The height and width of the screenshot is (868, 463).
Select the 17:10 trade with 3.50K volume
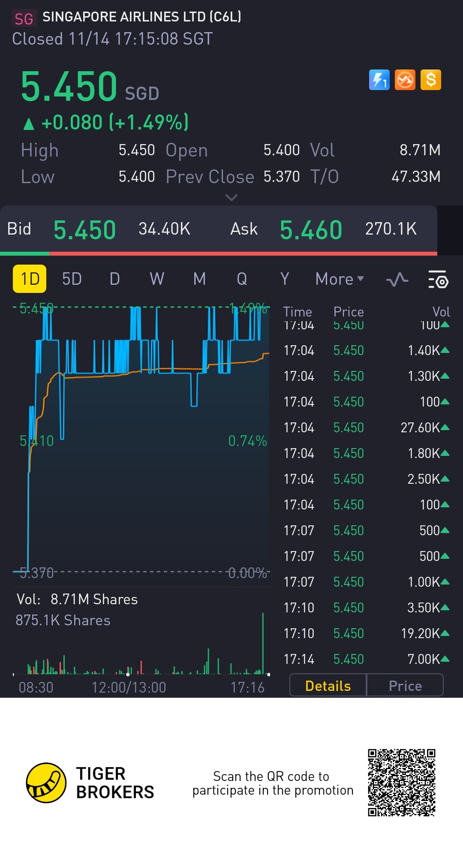click(x=367, y=608)
